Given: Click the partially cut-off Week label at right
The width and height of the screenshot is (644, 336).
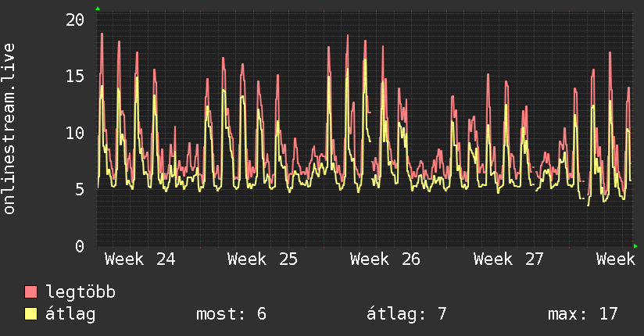Looking at the screenshot, I should [x=616, y=259].
